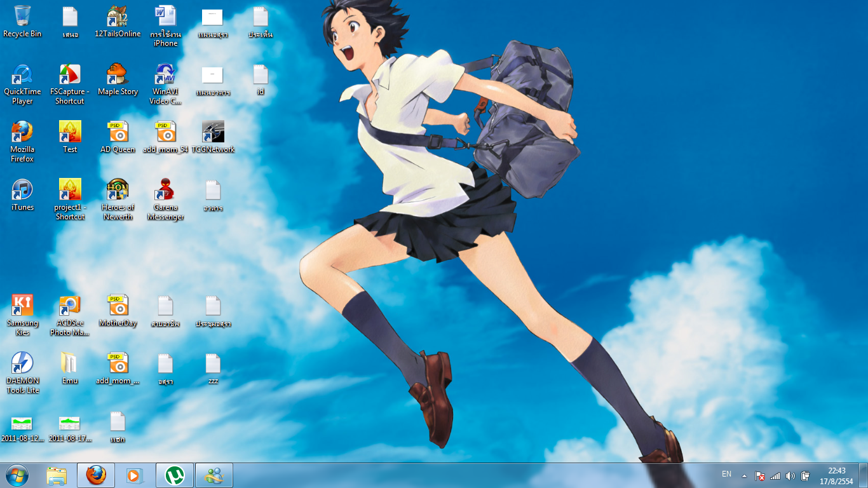Open the Windows Start menu
The height and width of the screenshot is (488, 868).
(x=17, y=475)
